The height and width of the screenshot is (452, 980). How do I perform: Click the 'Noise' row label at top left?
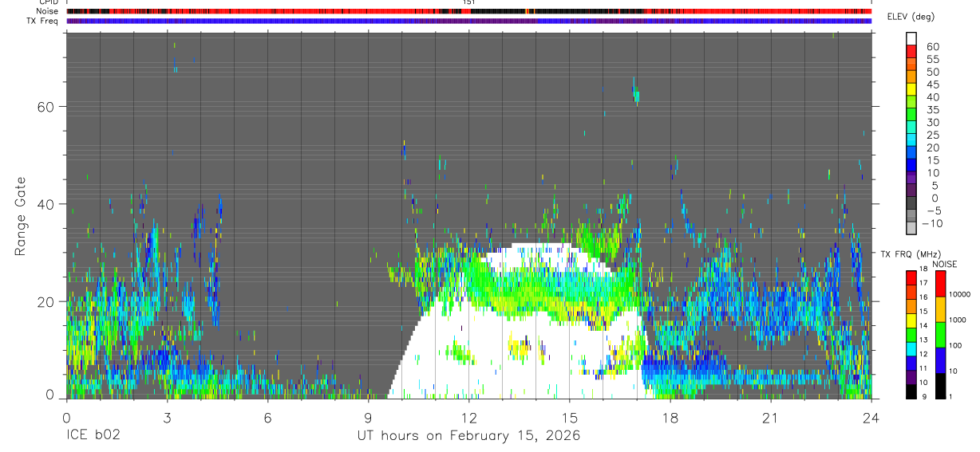[x=46, y=11]
